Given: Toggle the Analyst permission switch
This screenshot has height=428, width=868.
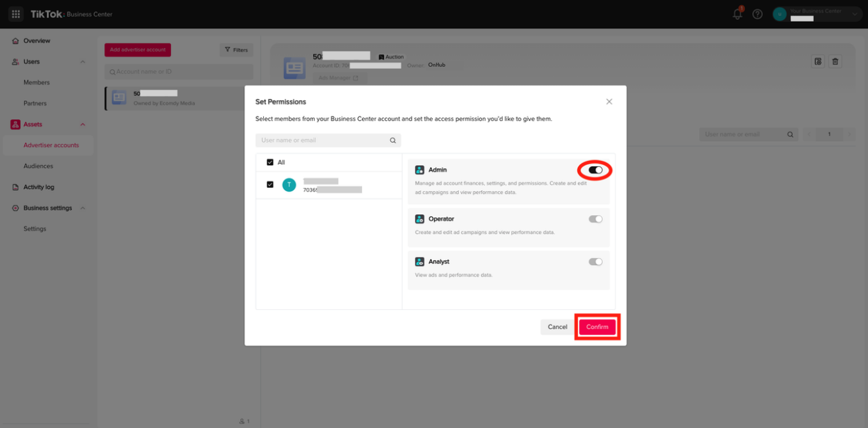Looking at the screenshot, I should click(x=595, y=262).
